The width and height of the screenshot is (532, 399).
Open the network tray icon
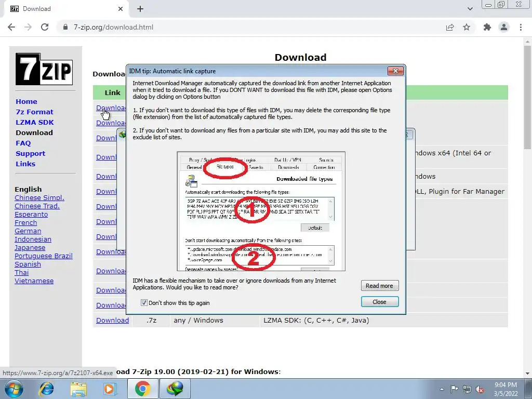[x=467, y=389]
